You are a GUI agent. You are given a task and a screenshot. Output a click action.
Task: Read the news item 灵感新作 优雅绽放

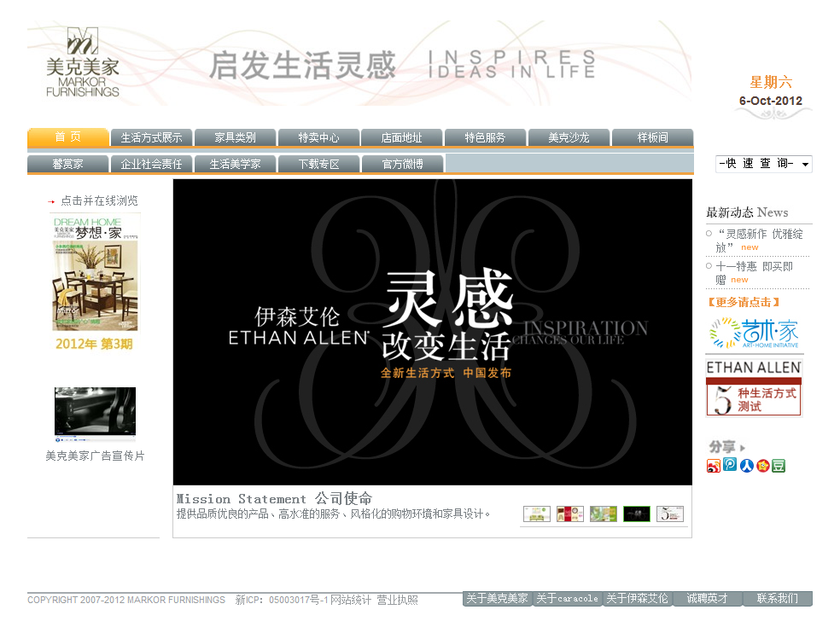[x=760, y=240]
